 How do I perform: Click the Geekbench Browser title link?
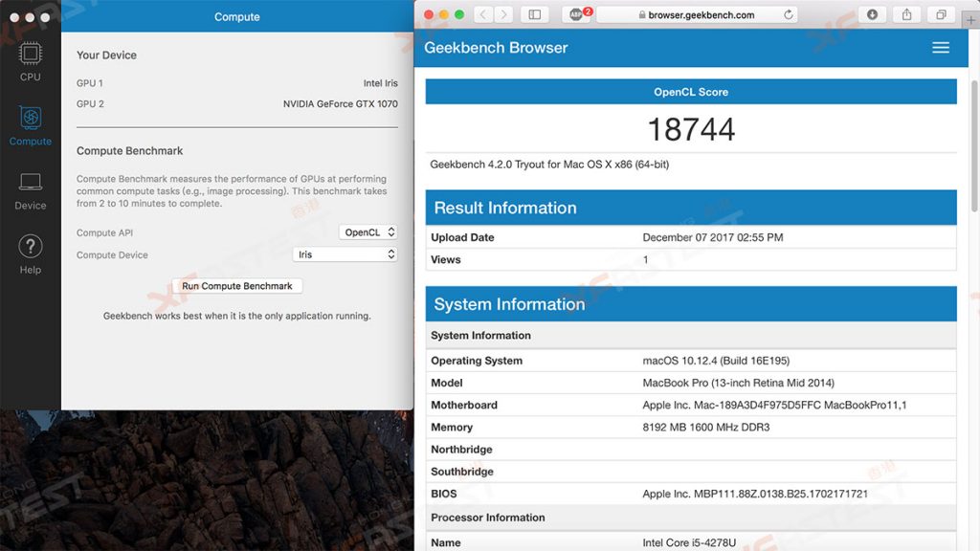pos(496,48)
